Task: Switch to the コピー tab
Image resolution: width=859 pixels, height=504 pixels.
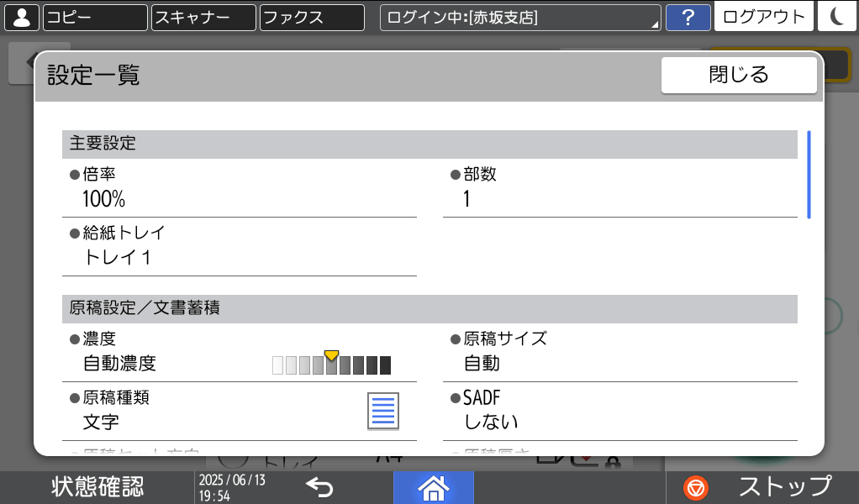Action: point(94,17)
